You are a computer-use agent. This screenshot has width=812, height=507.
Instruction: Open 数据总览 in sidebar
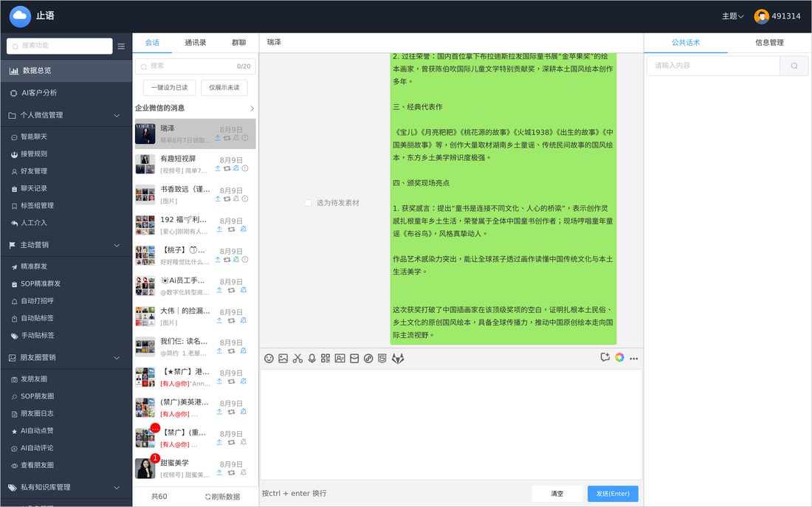pos(66,71)
